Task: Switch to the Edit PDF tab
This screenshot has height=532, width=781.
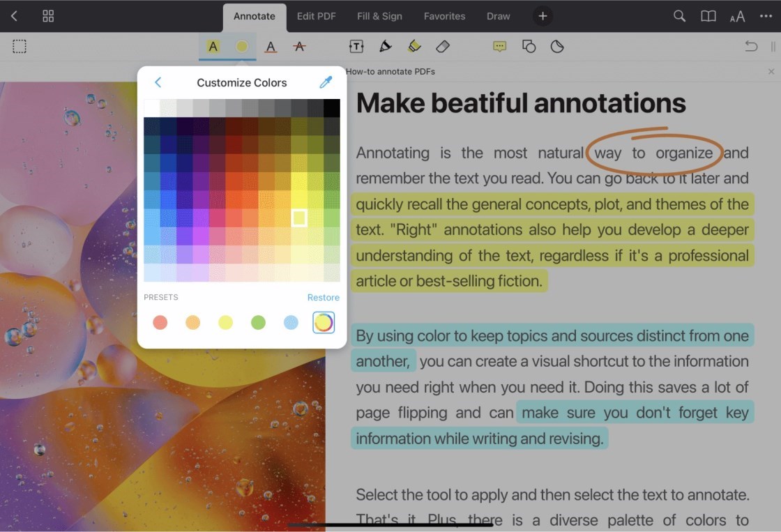Action: tap(316, 16)
